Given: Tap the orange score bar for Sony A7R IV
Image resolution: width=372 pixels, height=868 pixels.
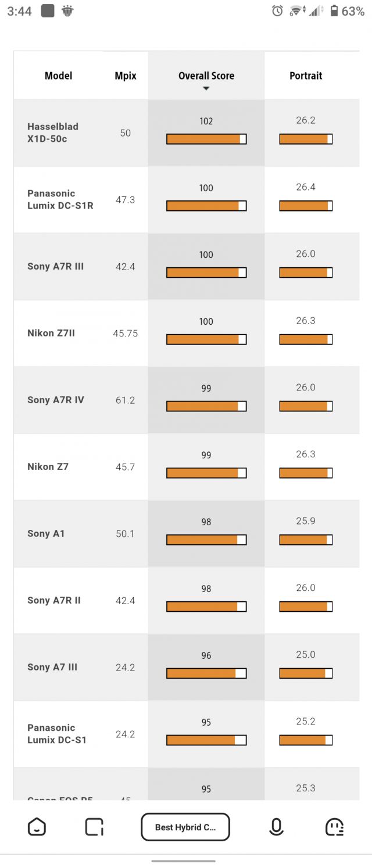Looking at the screenshot, I should tap(206, 406).
